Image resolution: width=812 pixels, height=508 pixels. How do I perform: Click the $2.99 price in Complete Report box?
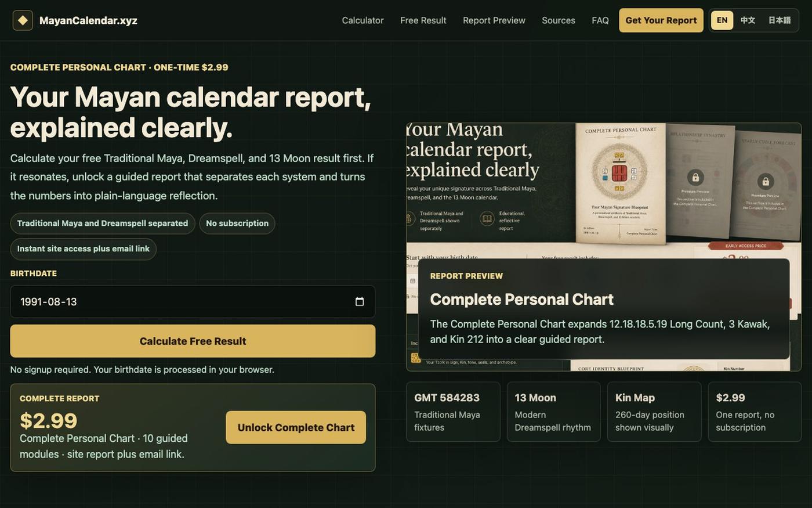(49, 420)
